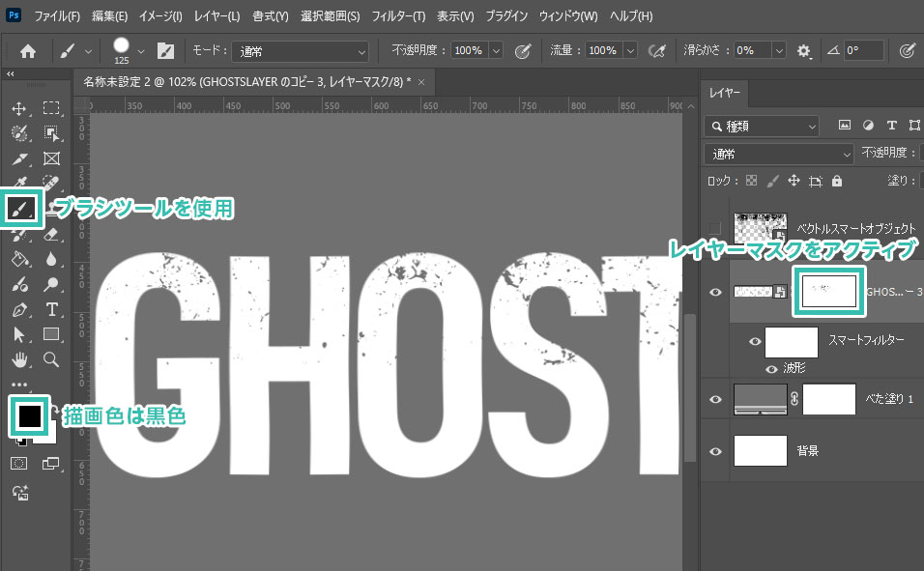Filter layers by adjustment layer type
Image resolution: width=924 pixels, height=571 pixels.
pos(868,125)
